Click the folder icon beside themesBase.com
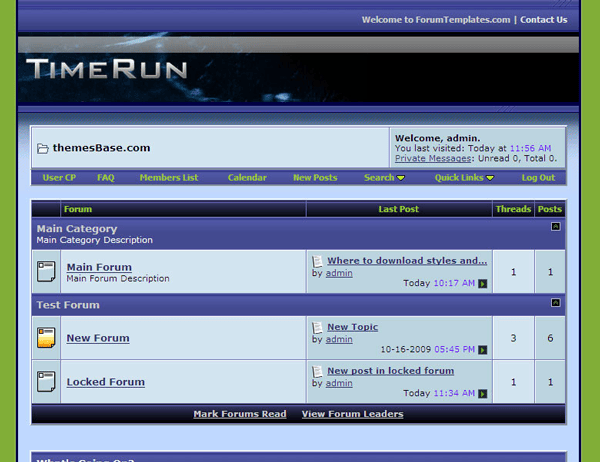 43,148
